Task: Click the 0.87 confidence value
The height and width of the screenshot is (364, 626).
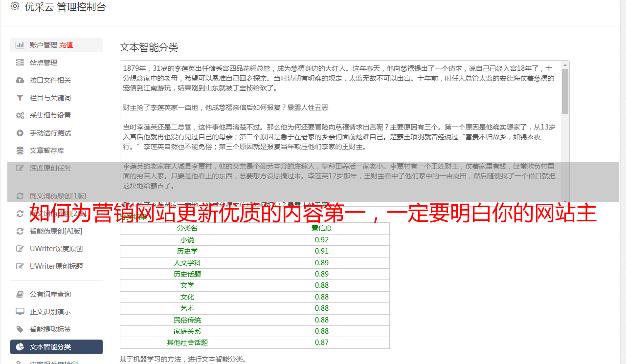Action: point(322,343)
